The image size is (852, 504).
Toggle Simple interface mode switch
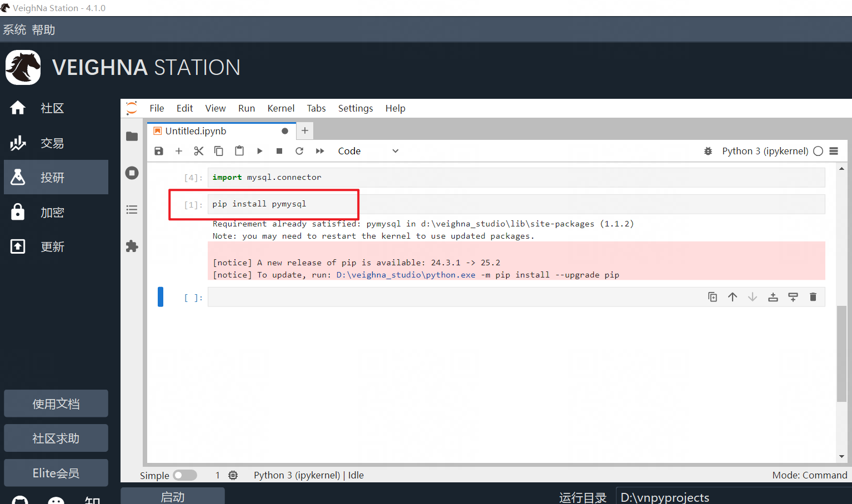pos(185,475)
